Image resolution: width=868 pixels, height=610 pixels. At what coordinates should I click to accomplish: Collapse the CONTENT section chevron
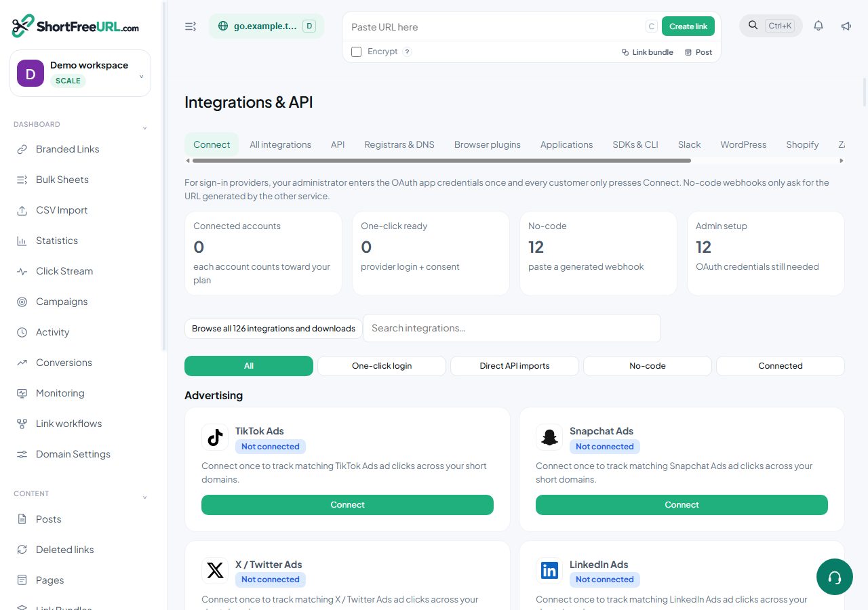[x=144, y=497]
